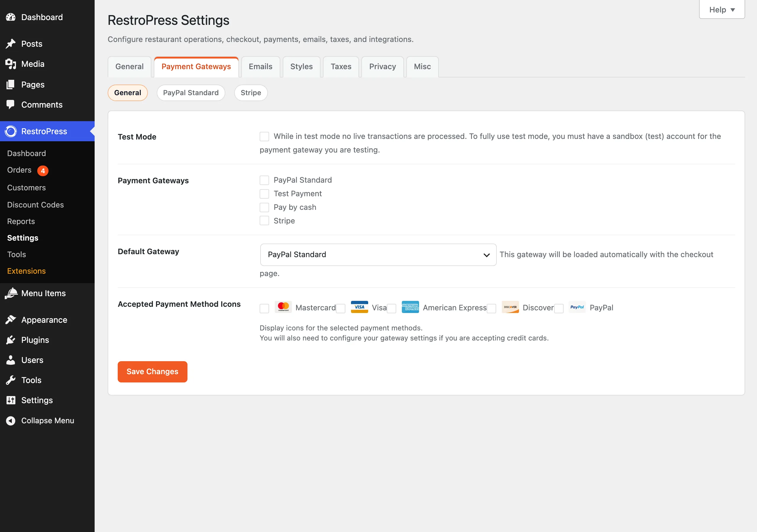
Task: Check the PayPal Standard gateway checkbox
Action: [x=264, y=180]
